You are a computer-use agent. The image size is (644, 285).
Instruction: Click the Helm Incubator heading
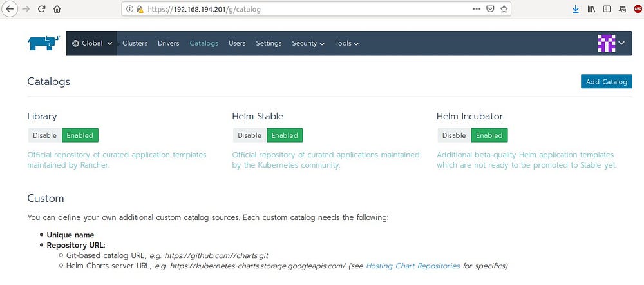coord(469,116)
